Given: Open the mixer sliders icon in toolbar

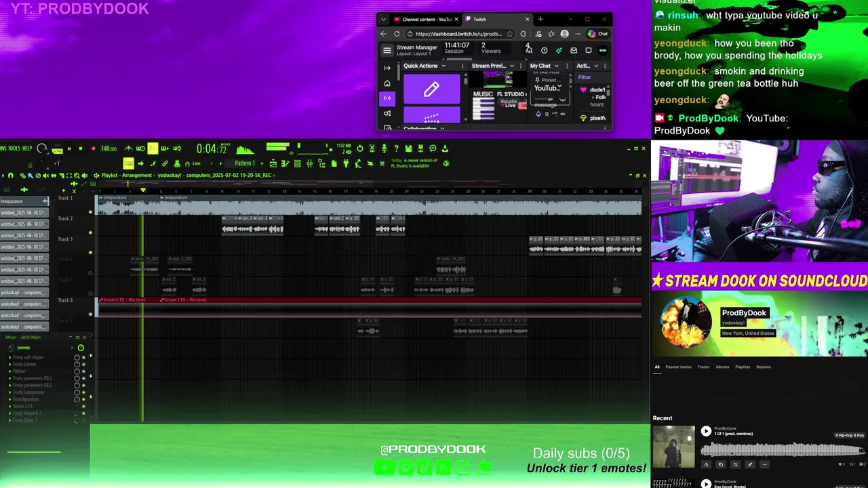Looking at the screenshot, I should pos(309,163).
